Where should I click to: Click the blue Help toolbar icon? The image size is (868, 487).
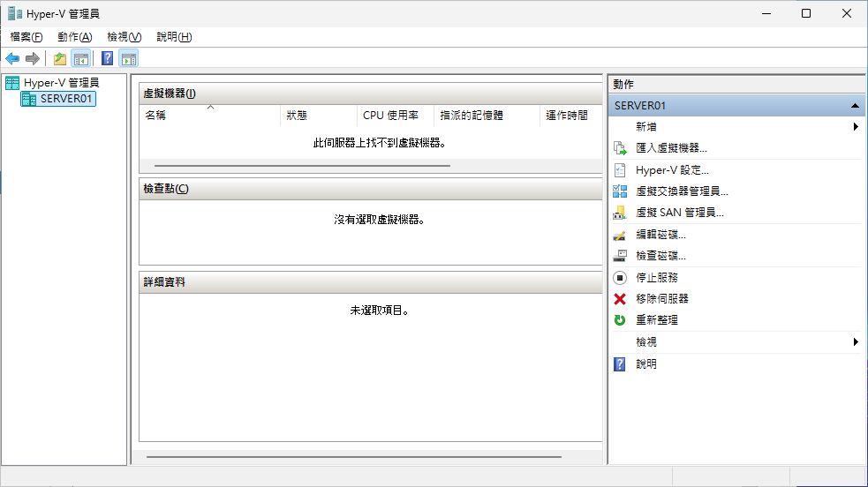click(108, 58)
